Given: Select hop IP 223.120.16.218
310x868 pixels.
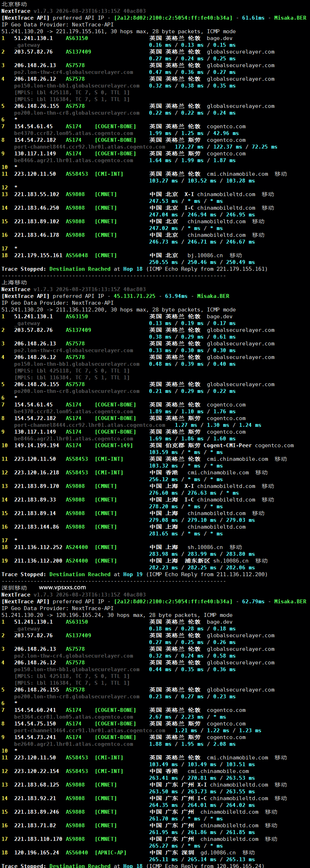Looking at the screenshot, I should pos(37,473).
